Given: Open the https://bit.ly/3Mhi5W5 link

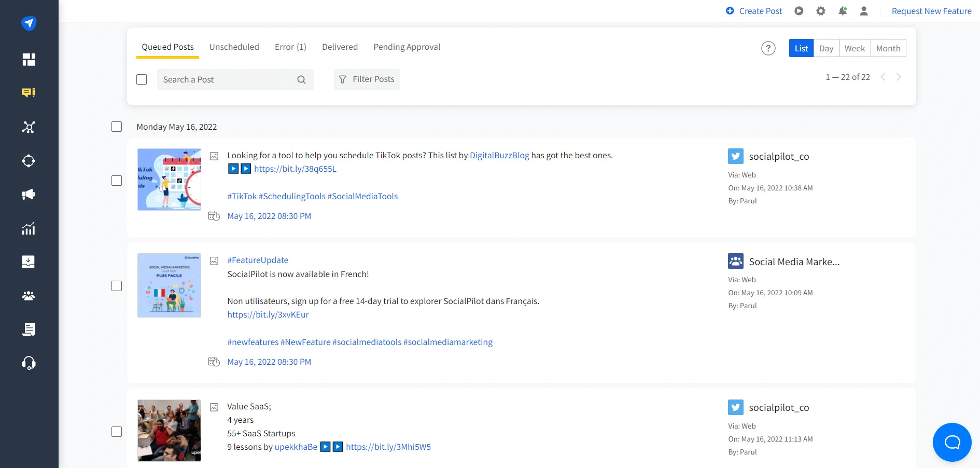Looking at the screenshot, I should [x=388, y=447].
